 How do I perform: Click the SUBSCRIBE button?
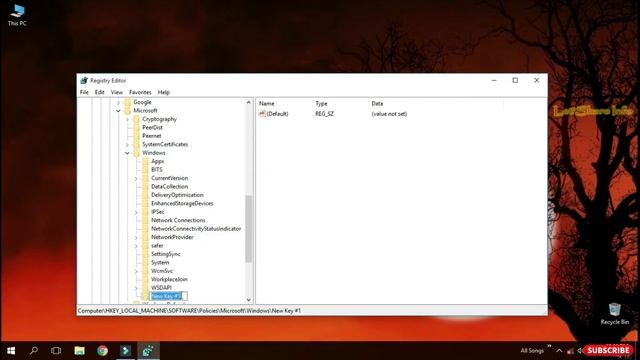point(608,350)
